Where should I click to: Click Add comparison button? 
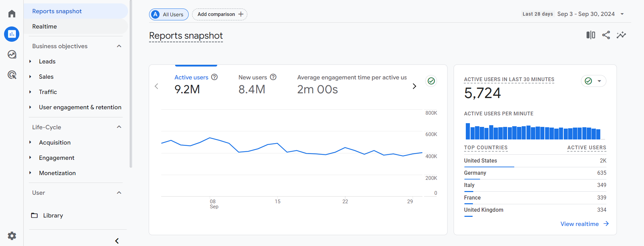pyautogui.click(x=220, y=14)
